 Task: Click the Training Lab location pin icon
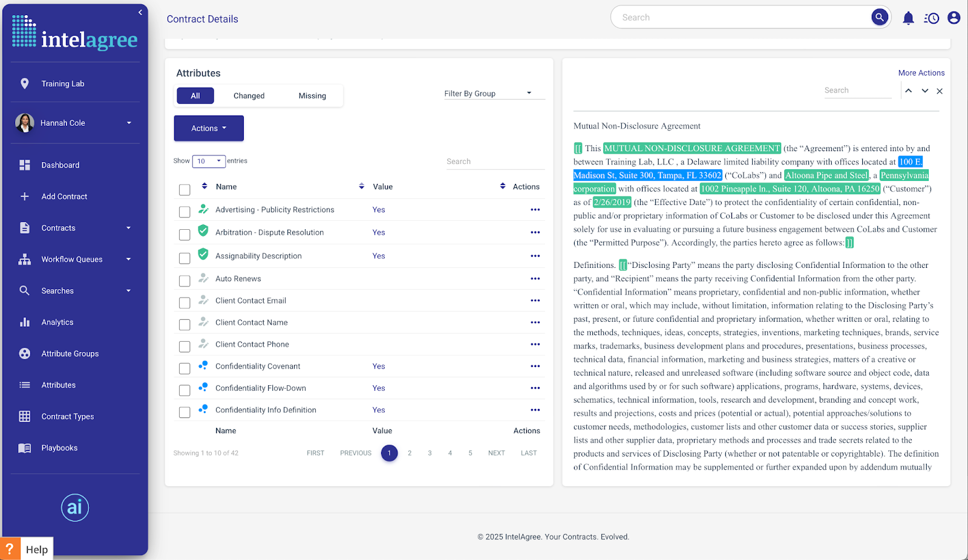pyautogui.click(x=24, y=83)
